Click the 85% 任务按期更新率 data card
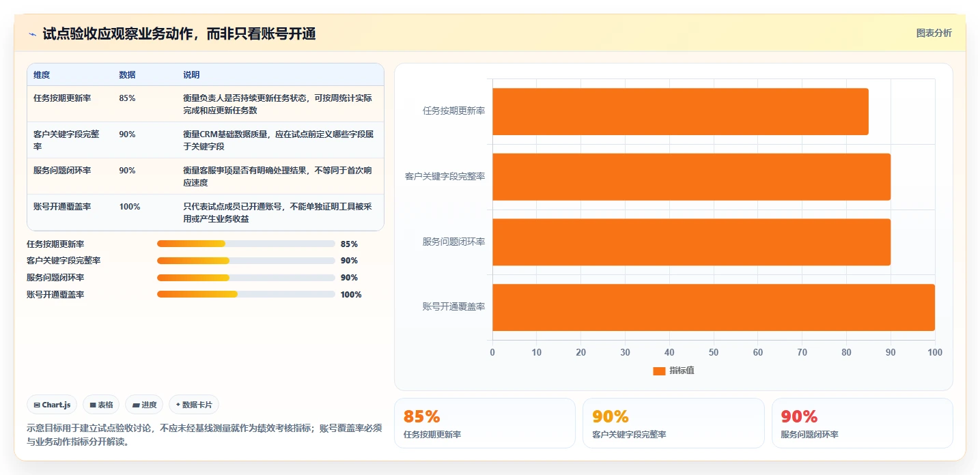The width and height of the screenshot is (980, 475). [485, 423]
